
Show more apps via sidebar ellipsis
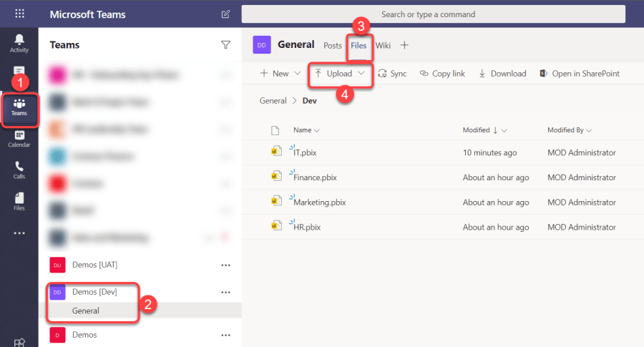click(19, 233)
